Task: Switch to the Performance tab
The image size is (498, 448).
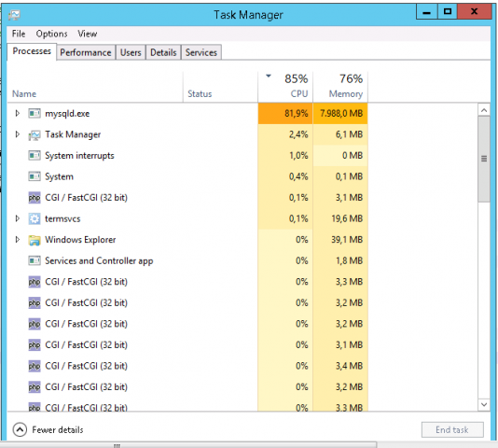Action: click(86, 52)
